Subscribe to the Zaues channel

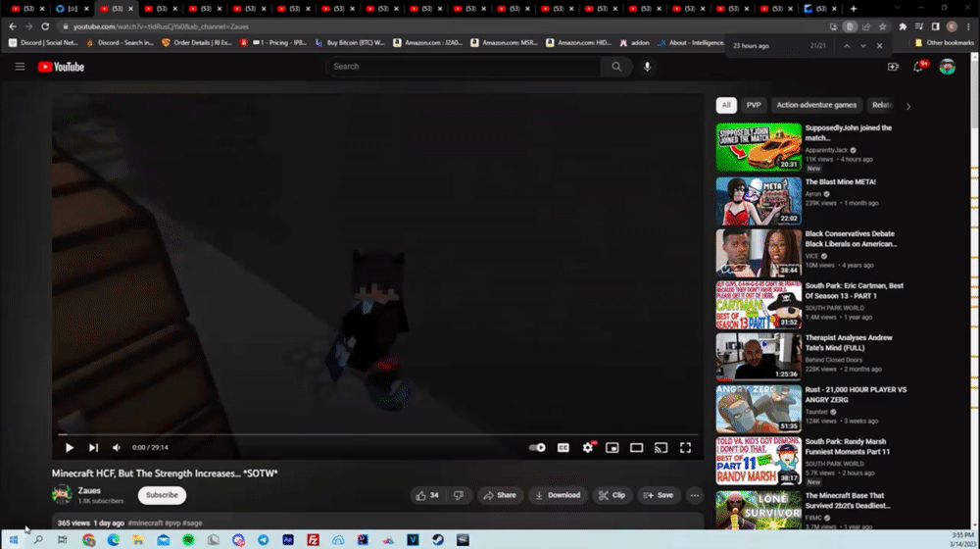click(x=162, y=495)
